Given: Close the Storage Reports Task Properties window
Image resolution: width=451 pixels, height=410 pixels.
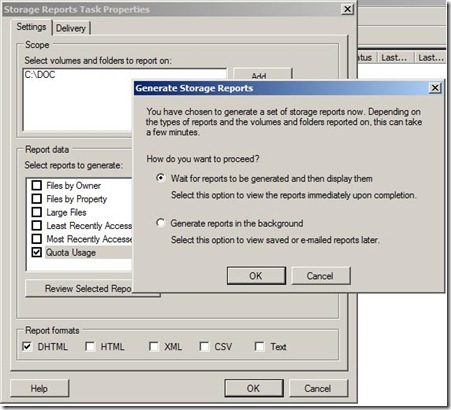Looking at the screenshot, I should (x=347, y=9).
